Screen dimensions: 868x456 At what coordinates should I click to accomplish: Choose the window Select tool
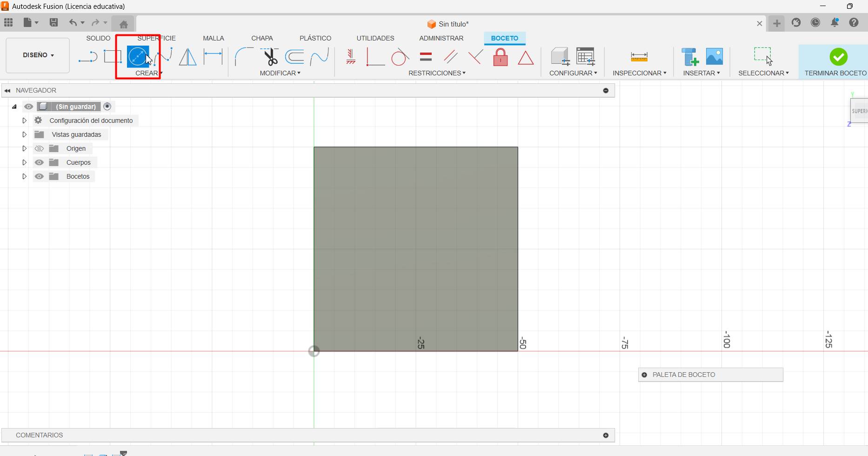[763, 56]
